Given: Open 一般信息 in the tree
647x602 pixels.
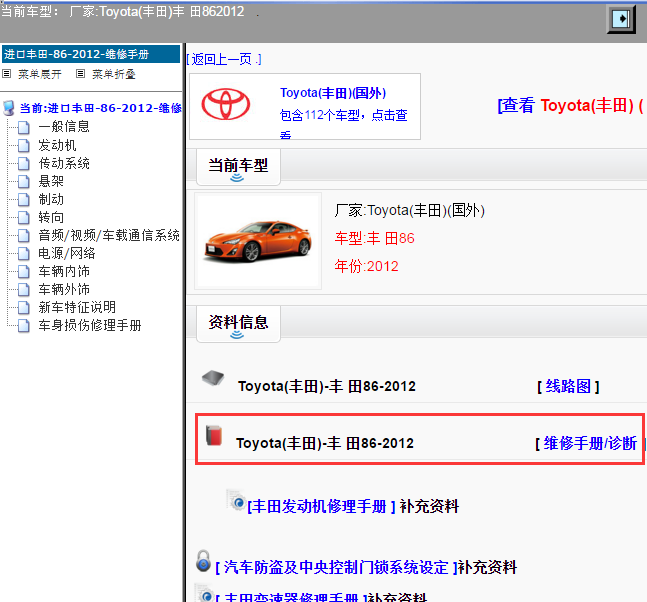Looking at the screenshot, I should [x=64, y=127].
